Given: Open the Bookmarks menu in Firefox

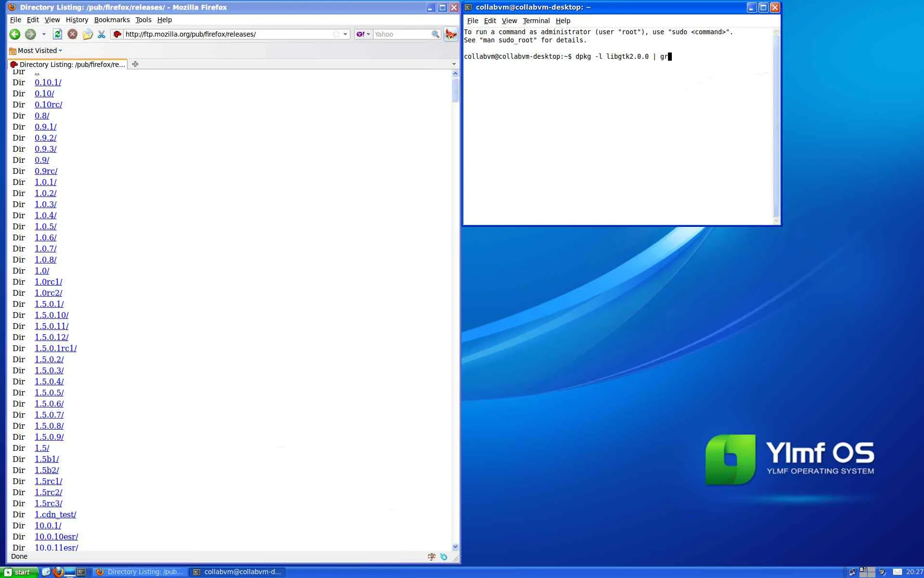Looking at the screenshot, I should click(112, 20).
